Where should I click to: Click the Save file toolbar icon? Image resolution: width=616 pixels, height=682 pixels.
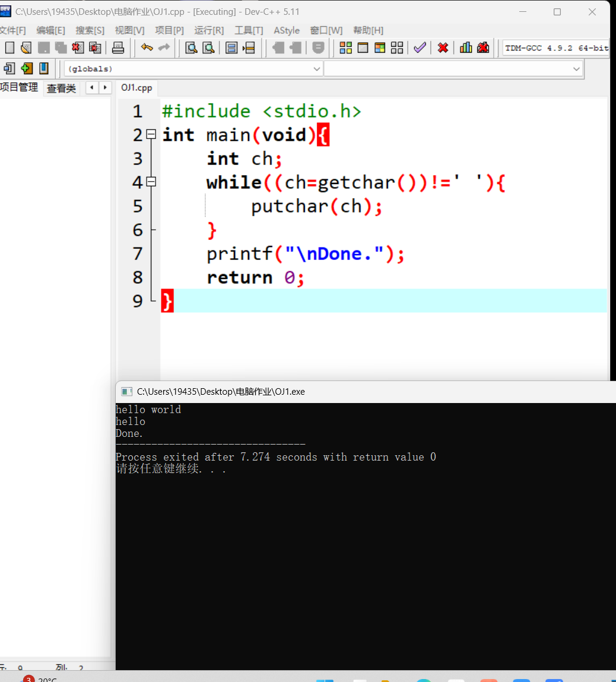click(43, 47)
